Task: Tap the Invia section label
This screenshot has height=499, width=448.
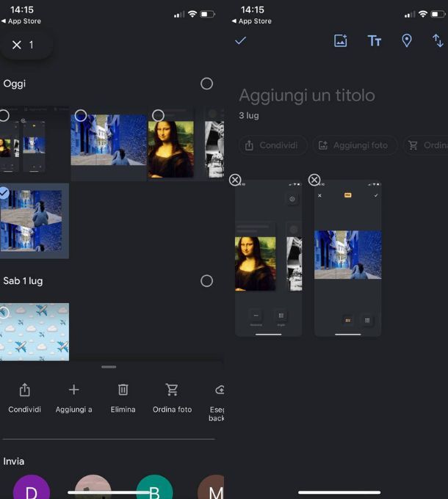Action: 14,462
